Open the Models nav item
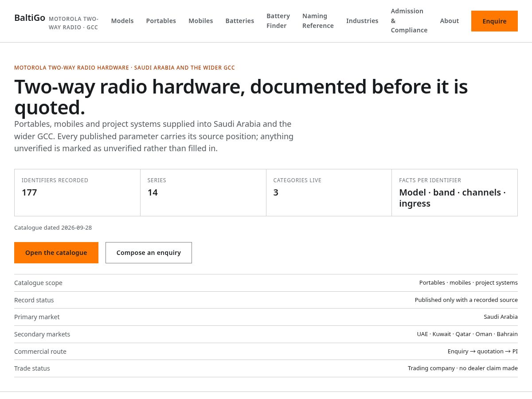The image size is (532, 399). [x=122, y=21]
